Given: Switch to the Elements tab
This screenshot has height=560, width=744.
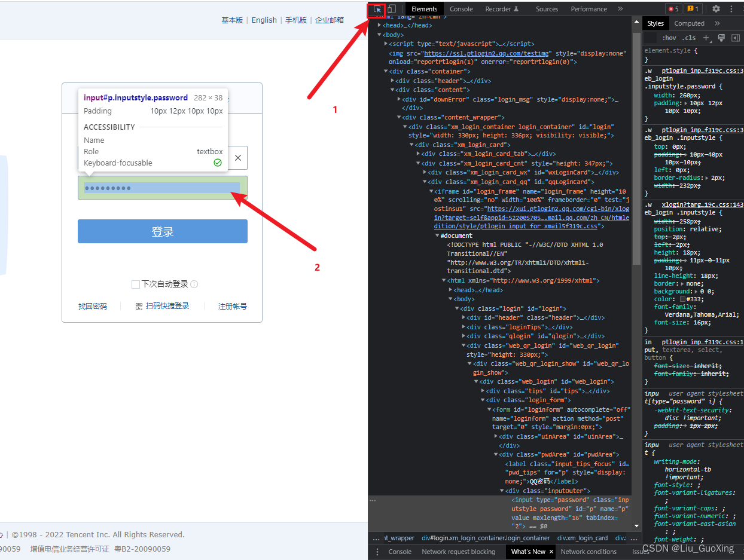Looking at the screenshot, I should pos(424,9).
